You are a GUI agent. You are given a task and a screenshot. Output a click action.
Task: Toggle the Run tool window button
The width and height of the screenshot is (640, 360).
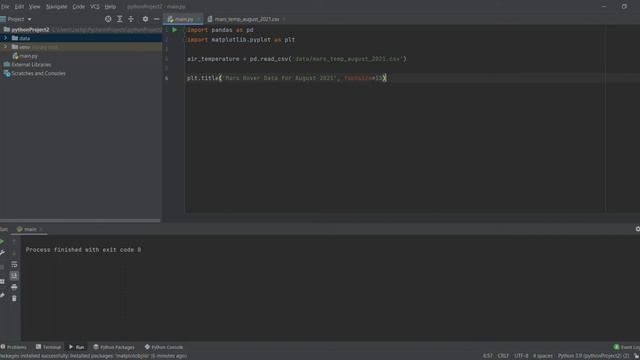coord(77,347)
